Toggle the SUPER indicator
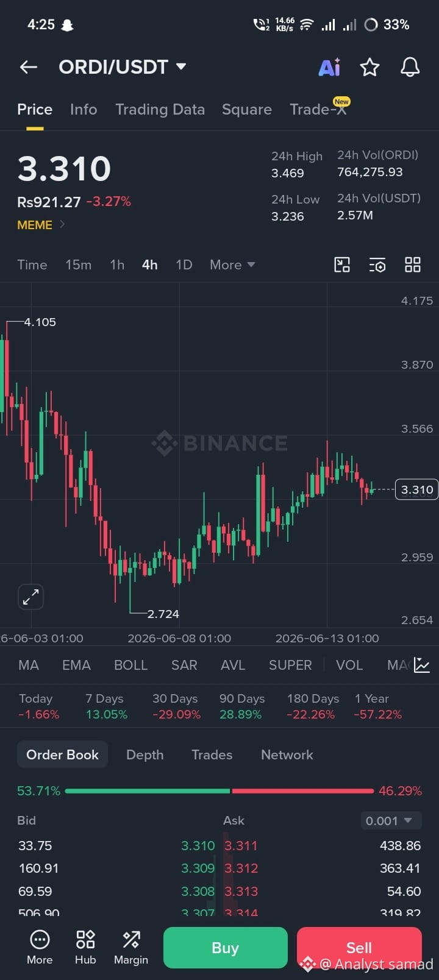 tap(290, 665)
